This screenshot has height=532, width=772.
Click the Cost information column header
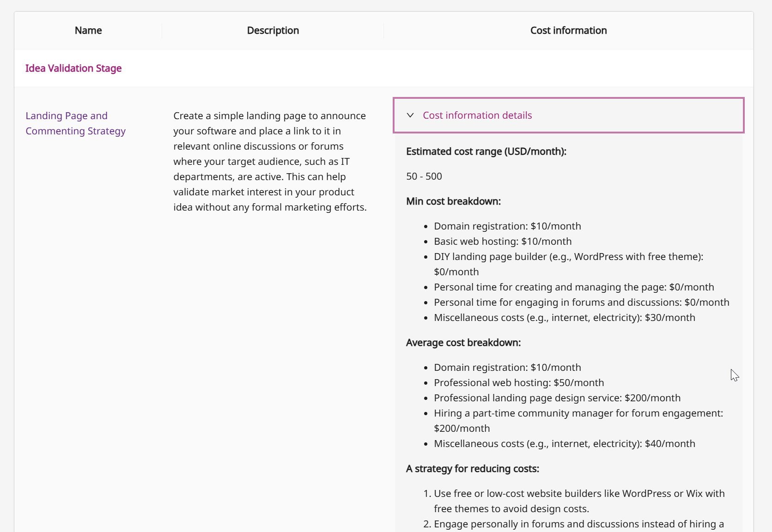tap(568, 30)
